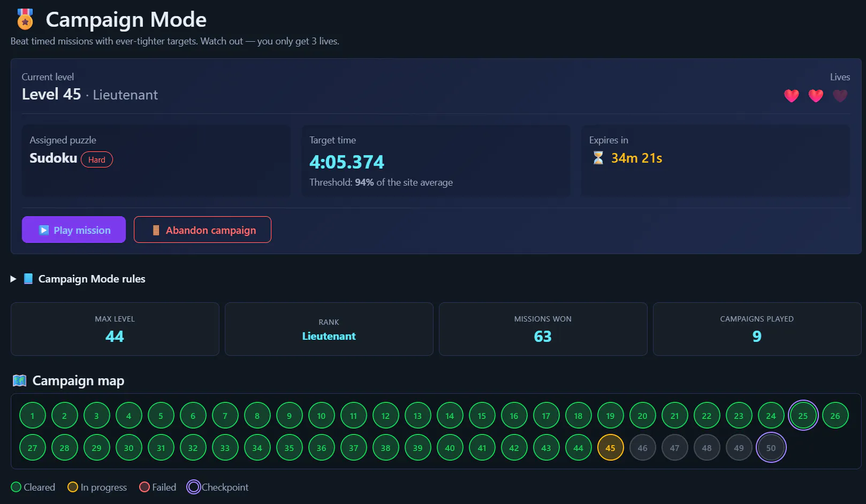Click the Abandon campaign button

[x=202, y=230]
